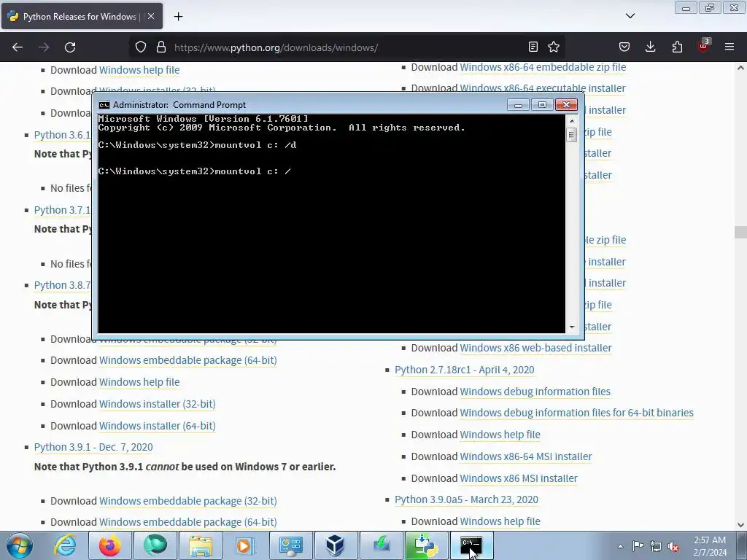Download Windows x86-64 MSI installer link

526,456
